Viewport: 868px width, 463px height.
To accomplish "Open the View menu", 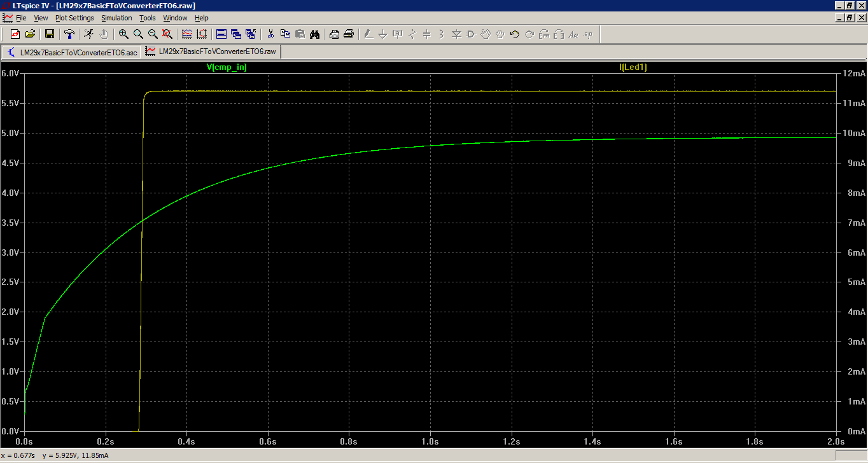I will 41,18.
